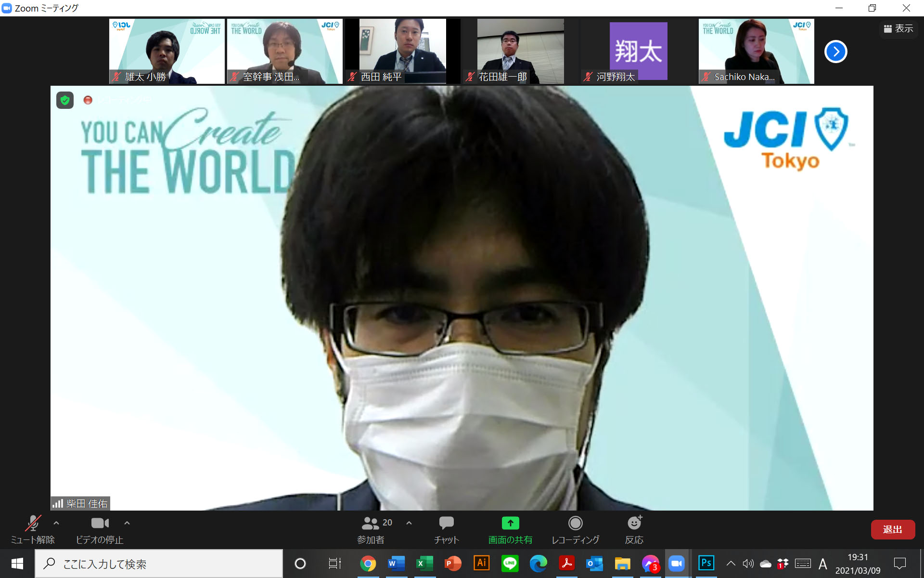Open the system volume control in the tray
This screenshot has height=578, width=924.
pos(748,564)
